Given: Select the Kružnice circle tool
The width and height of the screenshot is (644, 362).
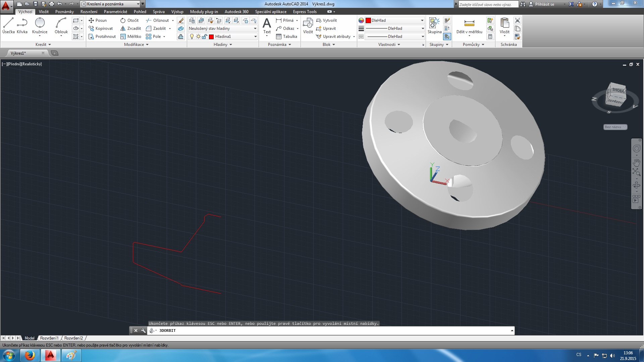Looking at the screenshot, I should 40,25.
